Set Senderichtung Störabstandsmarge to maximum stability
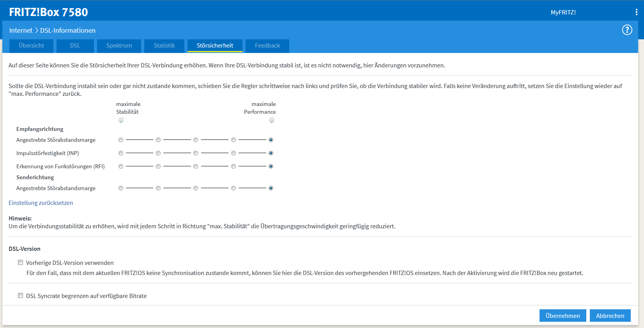 click(x=121, y=188)
